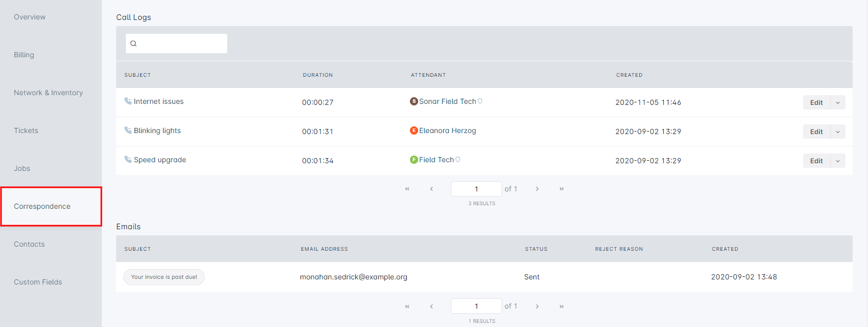The width and height of the screenshot is (868, 327).
Task: Sort call logs by Subject column
Action: point(138,75)
